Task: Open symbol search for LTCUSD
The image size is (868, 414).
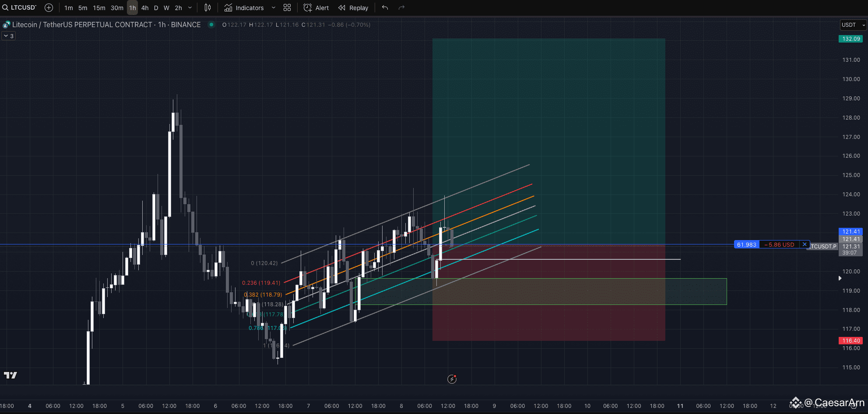Action: click(19, 7)
